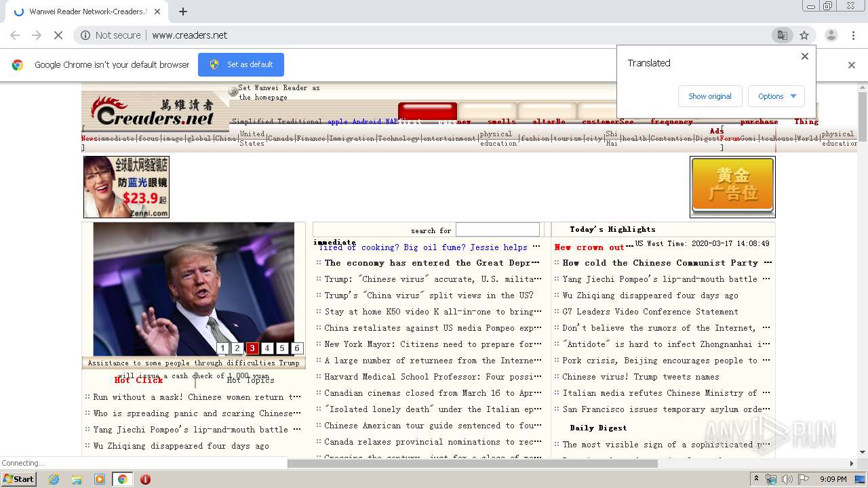Open 'Wu Zhiqiang disappeared' highlight link
This screenshot has height=488, width=868.
pos(650,296)
